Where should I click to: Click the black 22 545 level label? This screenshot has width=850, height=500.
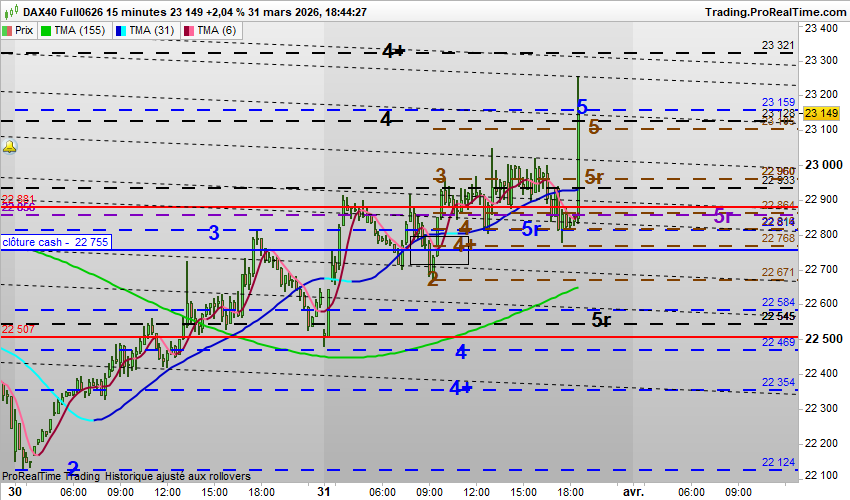[778, 316]
